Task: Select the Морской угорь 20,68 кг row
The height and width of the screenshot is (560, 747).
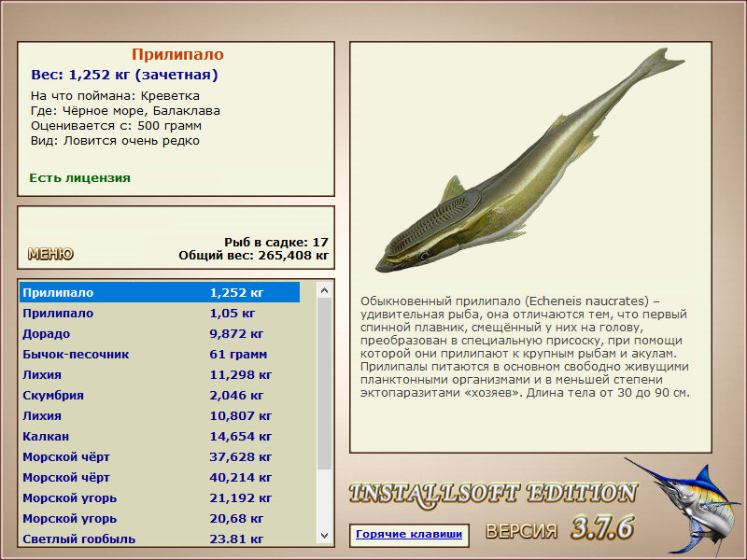Action: pyautogui.click(x=160, y=518)
